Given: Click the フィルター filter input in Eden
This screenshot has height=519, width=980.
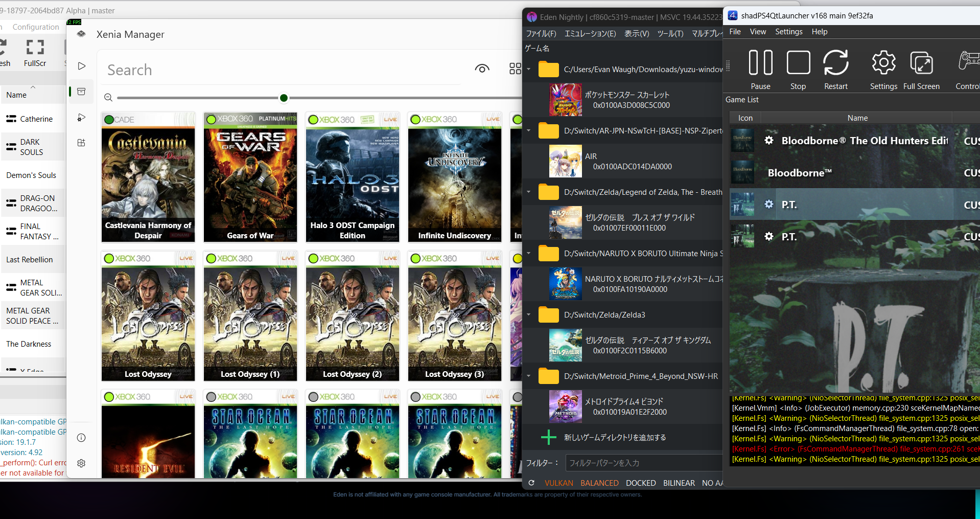Looking at the screenshot, I should tap(644, 463).
